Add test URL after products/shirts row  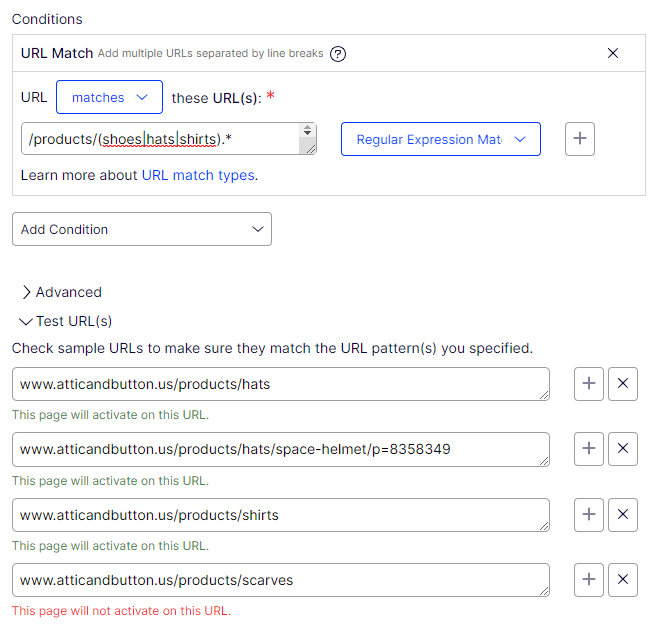pyautogui.click(x=589, y=514)
